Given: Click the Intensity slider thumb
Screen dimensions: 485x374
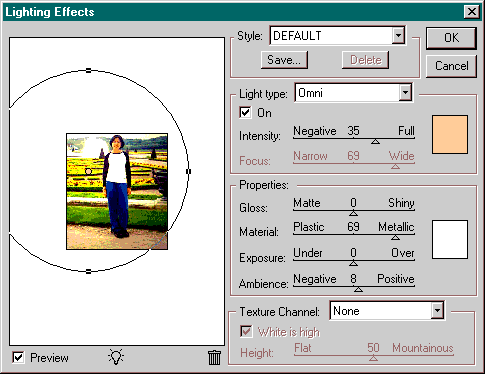Looking at the screenshot, I should point(375,141).
